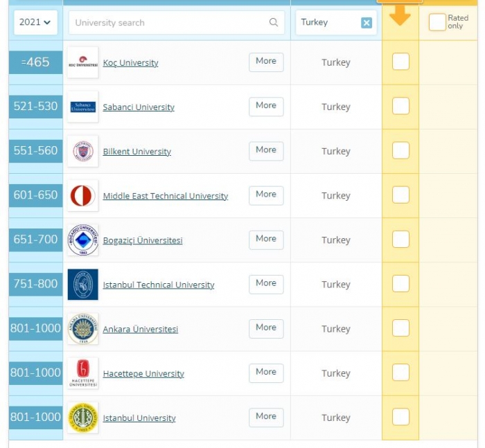Image resolution: width=485 pixels, height=448 pixels.
Task: Click the Turkey cell in Bilkent University row
Action: (x=336, y=151)
